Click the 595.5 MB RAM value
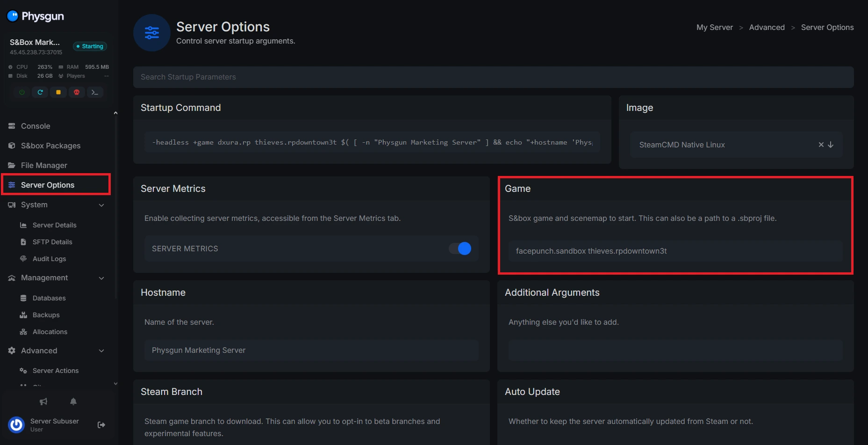This screenshot has height=445, width=868. [x=97, y=67]
